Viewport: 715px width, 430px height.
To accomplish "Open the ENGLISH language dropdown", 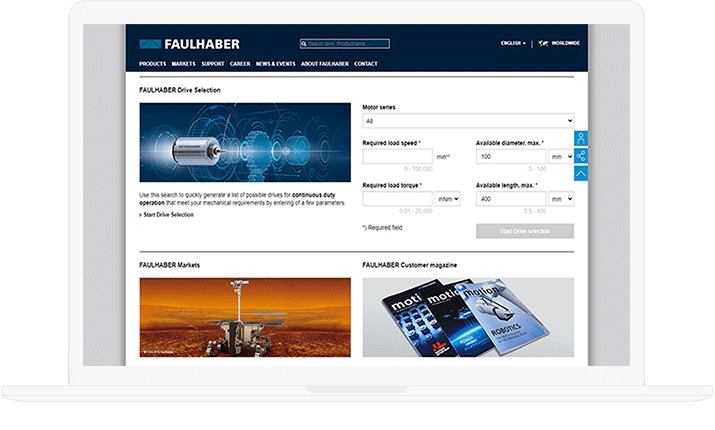I will [x=513, y=43].
